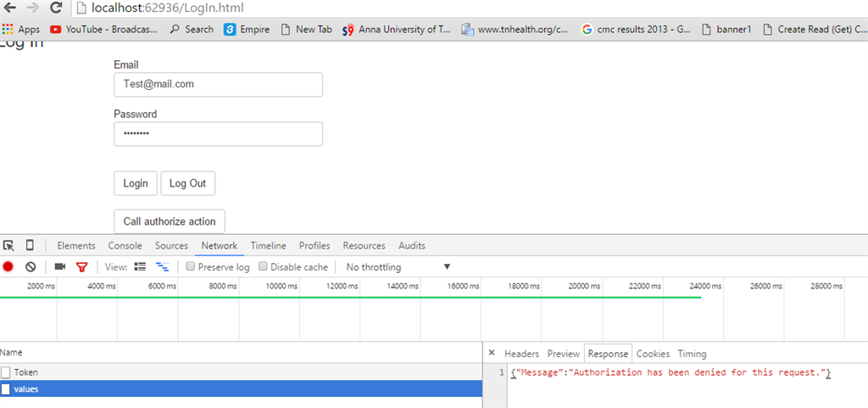This screenshot has width=868, height=408.
Task: Select the values request row
Action: pyautogui.click(x=241, y=389)
